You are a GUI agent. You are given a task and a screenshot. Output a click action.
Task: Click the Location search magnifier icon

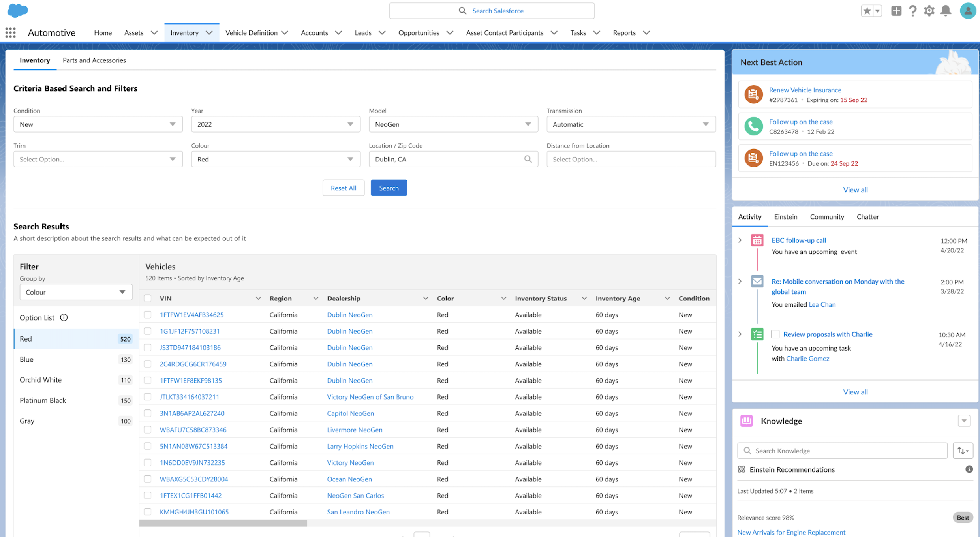pyautogui.click(x=528, y=159)
